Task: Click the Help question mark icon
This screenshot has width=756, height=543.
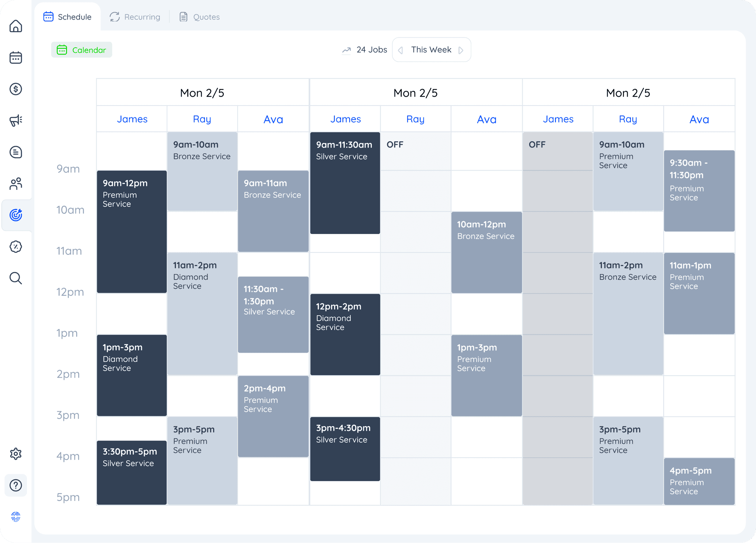Action: (x=16, y=485)
